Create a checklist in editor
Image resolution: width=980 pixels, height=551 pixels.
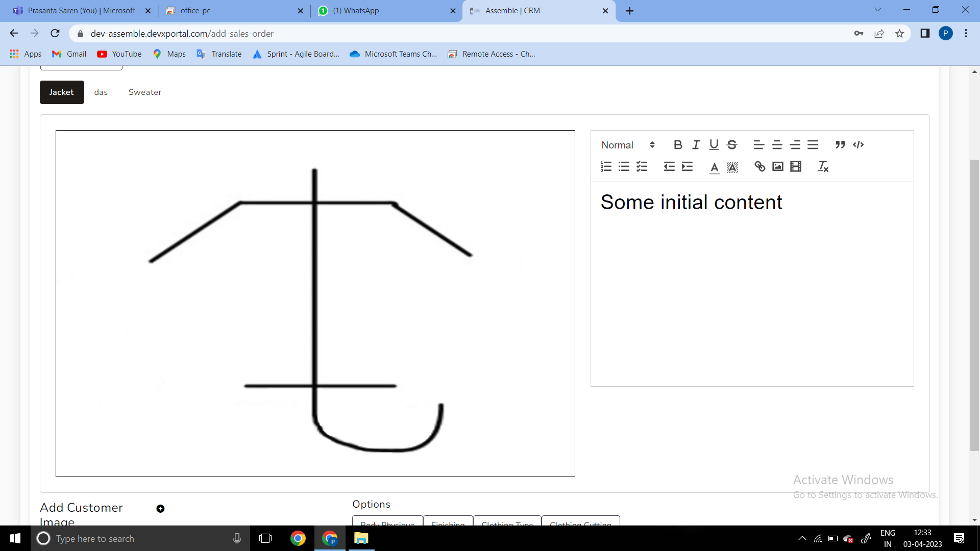point(642,166)
